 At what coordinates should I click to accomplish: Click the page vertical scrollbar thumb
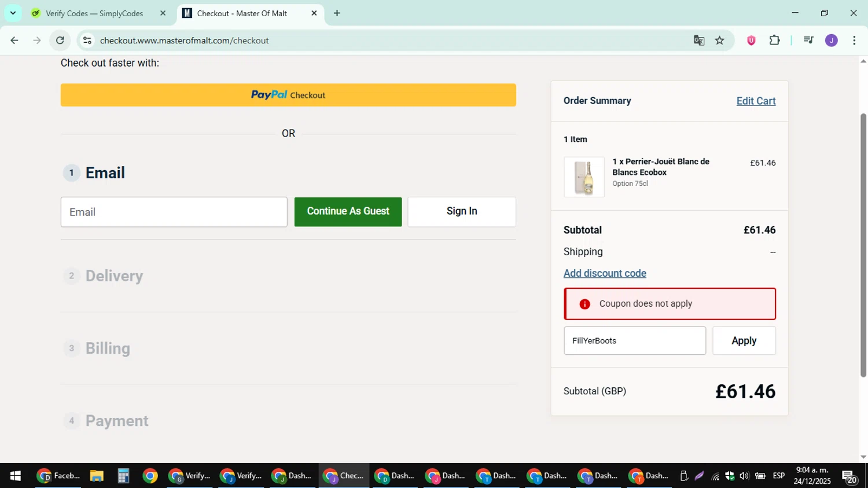[x=863, y=245]
